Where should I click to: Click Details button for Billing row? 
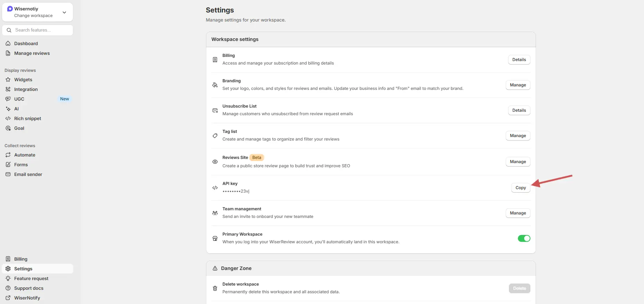[x=519, y=60]
